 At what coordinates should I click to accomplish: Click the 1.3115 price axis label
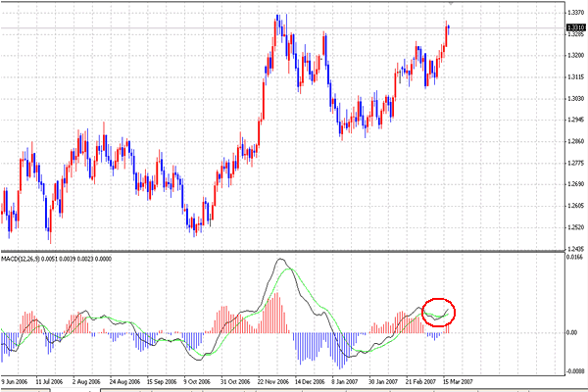575,77
